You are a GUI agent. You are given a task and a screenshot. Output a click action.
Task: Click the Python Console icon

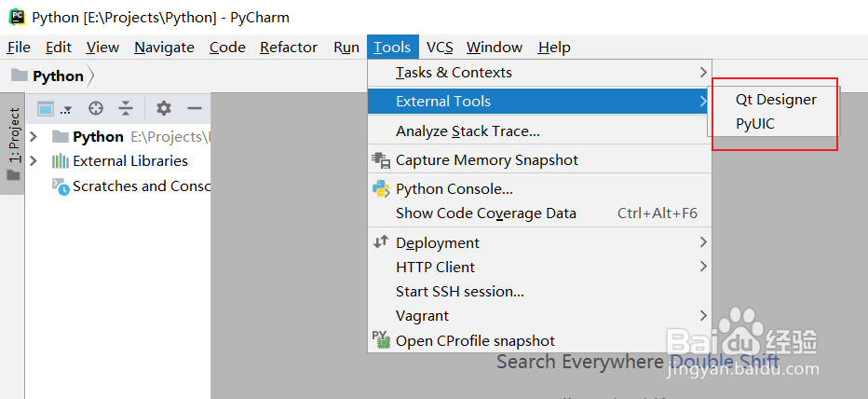coord(381,189)
